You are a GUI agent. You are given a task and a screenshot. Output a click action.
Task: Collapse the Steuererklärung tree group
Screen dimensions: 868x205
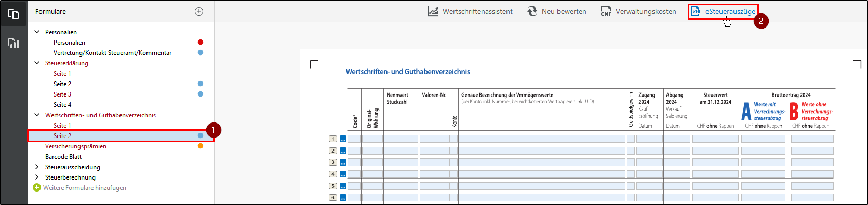click(x=37, y=63)
